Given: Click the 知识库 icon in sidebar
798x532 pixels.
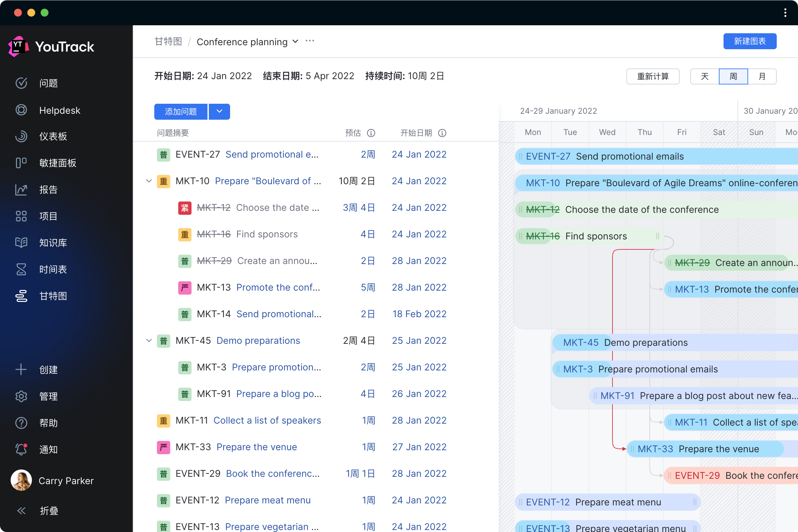Looking at the screenshot, I should [21, 242].
